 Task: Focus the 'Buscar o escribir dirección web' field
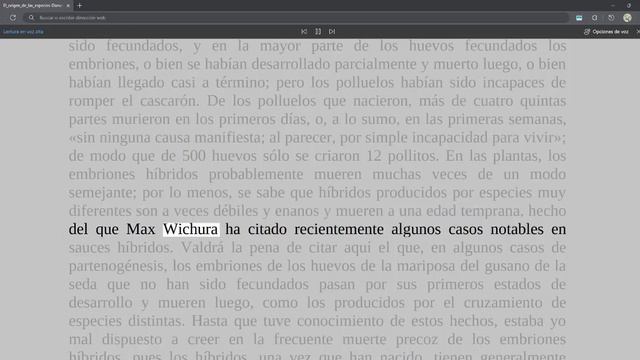click(x=296, y=18)
